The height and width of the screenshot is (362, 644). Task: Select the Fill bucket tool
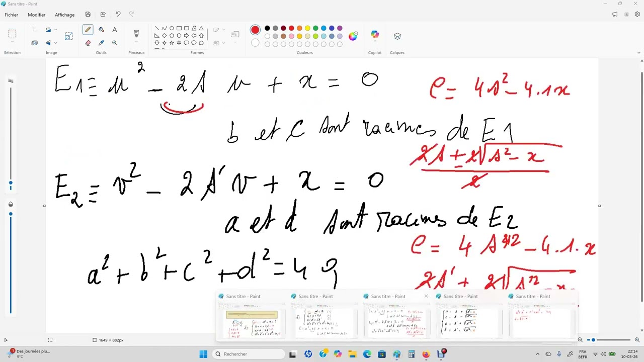coord(101,30)
